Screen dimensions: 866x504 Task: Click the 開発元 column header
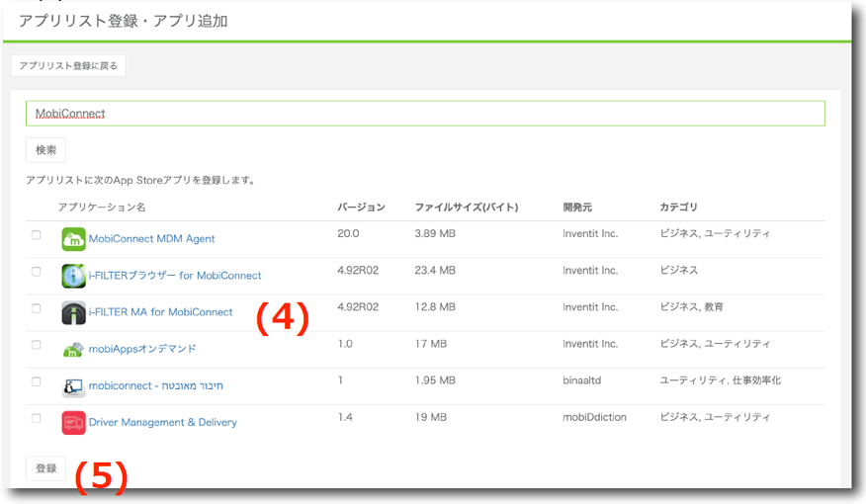(577, 207)
